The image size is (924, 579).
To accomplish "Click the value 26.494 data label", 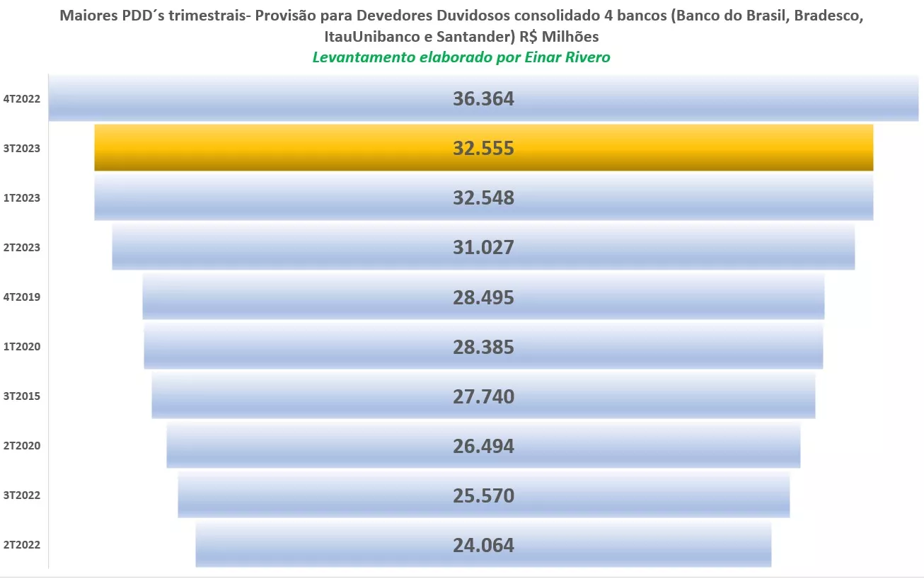I will tap(483, 446).
